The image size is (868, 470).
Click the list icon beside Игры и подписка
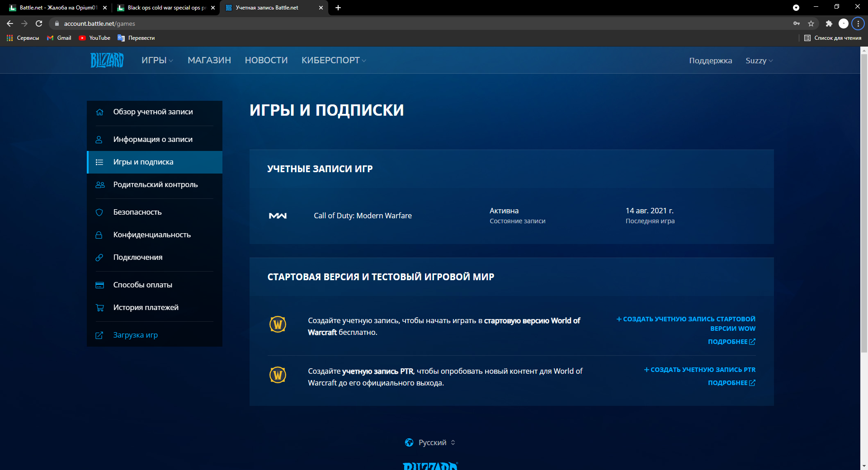click(99, 162)
